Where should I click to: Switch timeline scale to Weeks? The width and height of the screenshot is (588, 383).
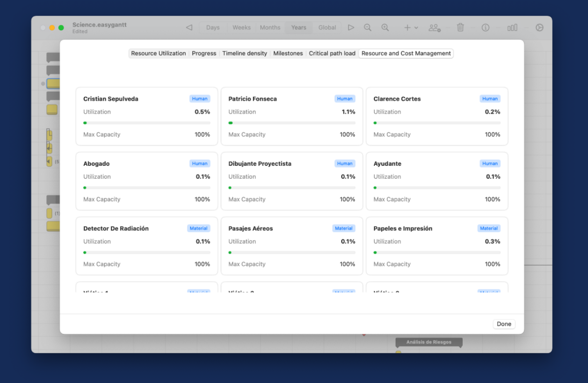[241, 27]
